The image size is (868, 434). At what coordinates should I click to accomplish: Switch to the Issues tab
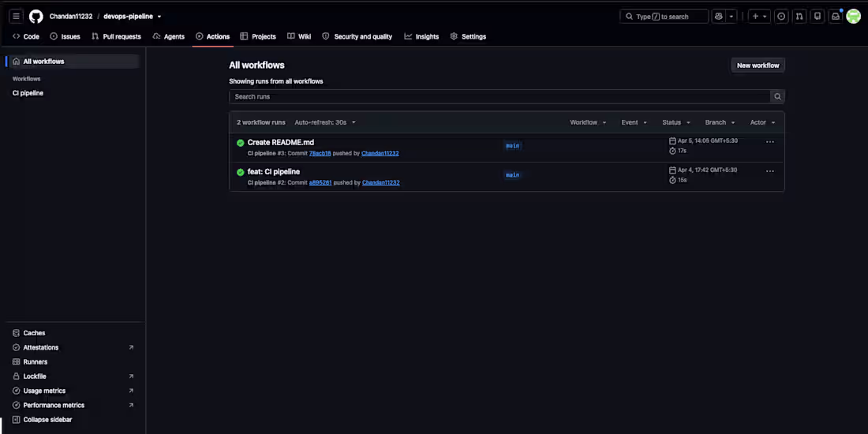click(65, 36)
